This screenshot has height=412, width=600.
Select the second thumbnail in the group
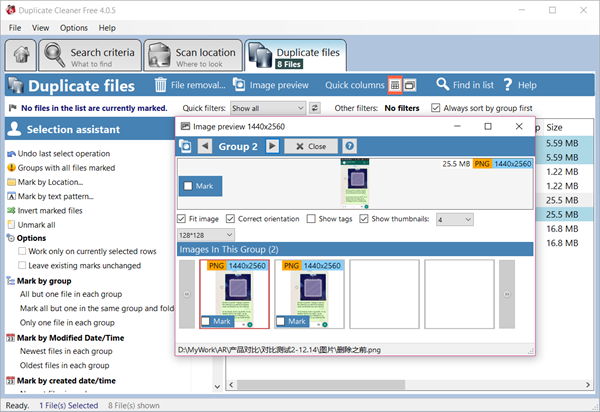click(309, 293)
